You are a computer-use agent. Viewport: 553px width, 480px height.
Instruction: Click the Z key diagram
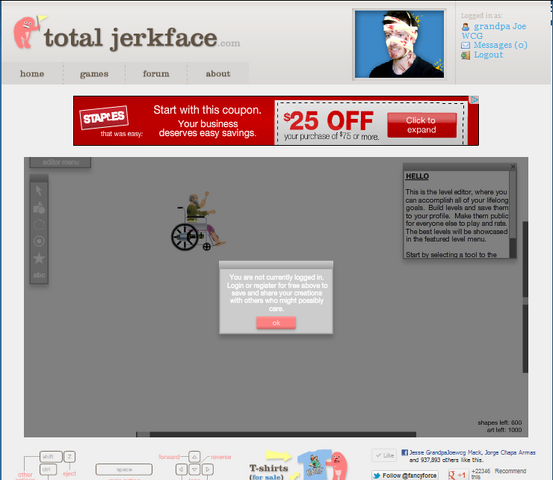tap(69, 456)
